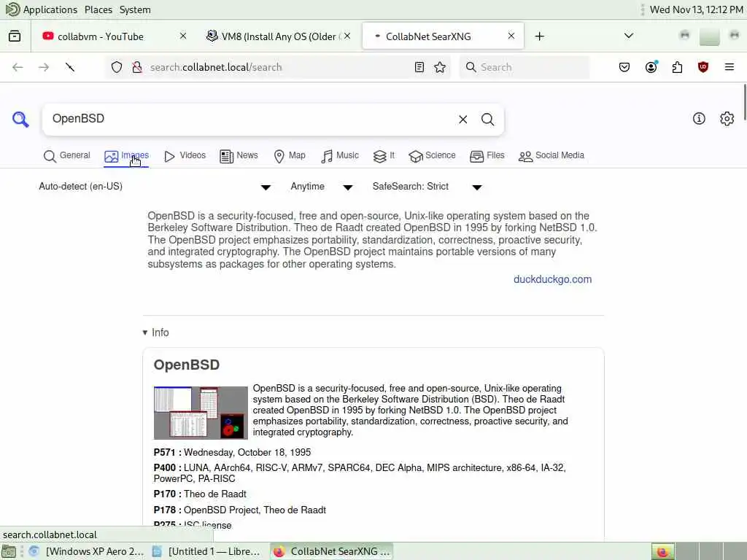Go forward with browser forward arrow
Screen dimensions: 747x560
[44, 67]
